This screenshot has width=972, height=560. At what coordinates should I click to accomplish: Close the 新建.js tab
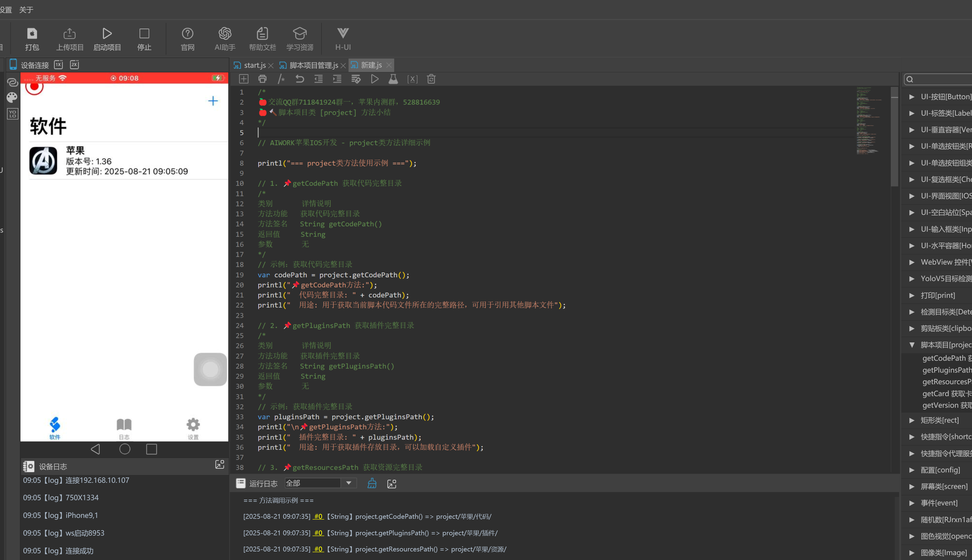point(389,65)
